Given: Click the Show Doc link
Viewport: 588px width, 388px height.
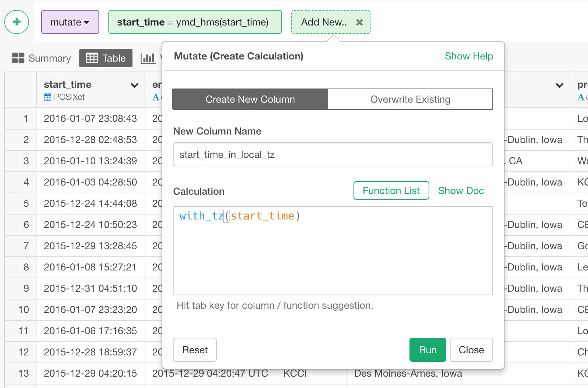Looking at the screenshot, I should pyautogui.click(x=461, y=190).
